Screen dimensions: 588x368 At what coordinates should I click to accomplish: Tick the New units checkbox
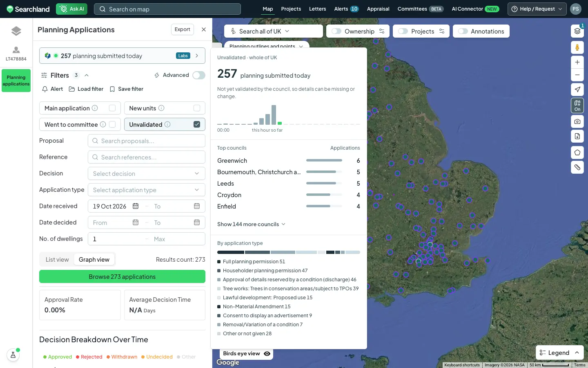[x=197, y=108]
